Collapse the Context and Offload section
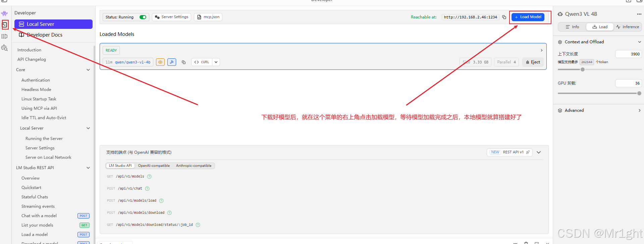Image resolution: width=644 pixels, height=244 pixels. [639, 42]
